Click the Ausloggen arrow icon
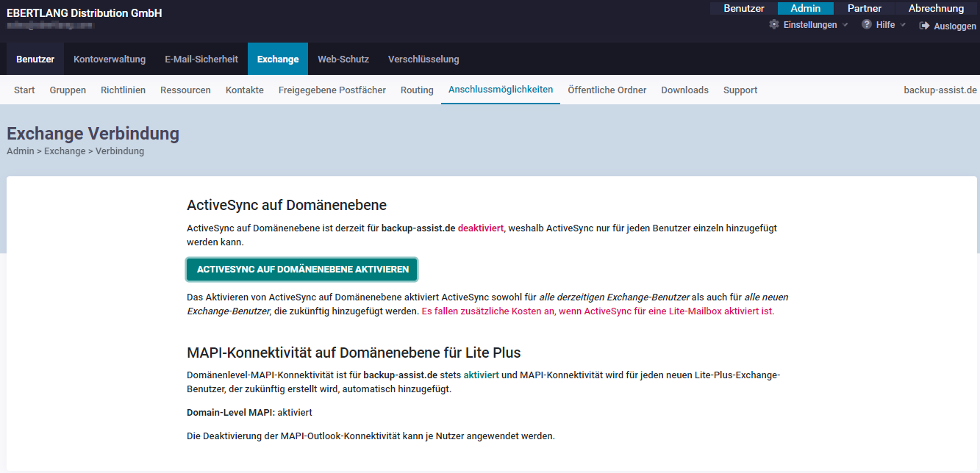Image resolution: width=980 pixels, height=473 pixels. coord(924,26)
